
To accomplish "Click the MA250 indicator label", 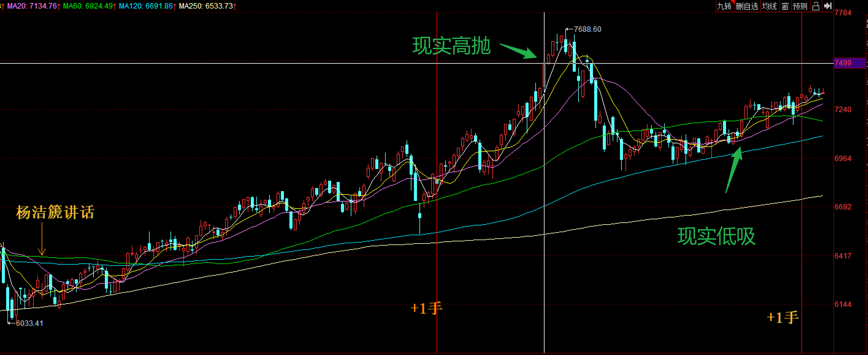I will point(206,6).
